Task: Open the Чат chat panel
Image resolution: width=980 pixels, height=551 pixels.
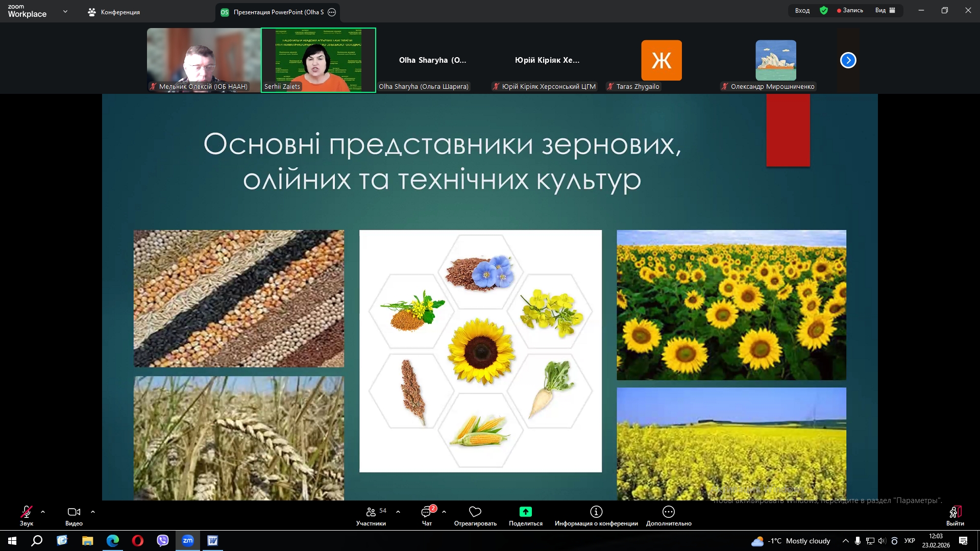Action: [x=427, y=512]
